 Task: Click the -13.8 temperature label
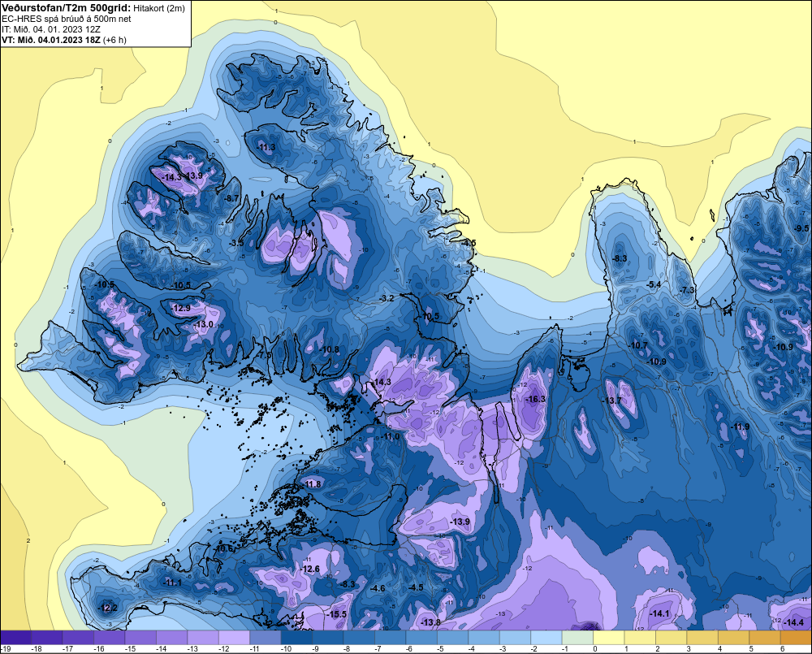(x=430, y=622)
